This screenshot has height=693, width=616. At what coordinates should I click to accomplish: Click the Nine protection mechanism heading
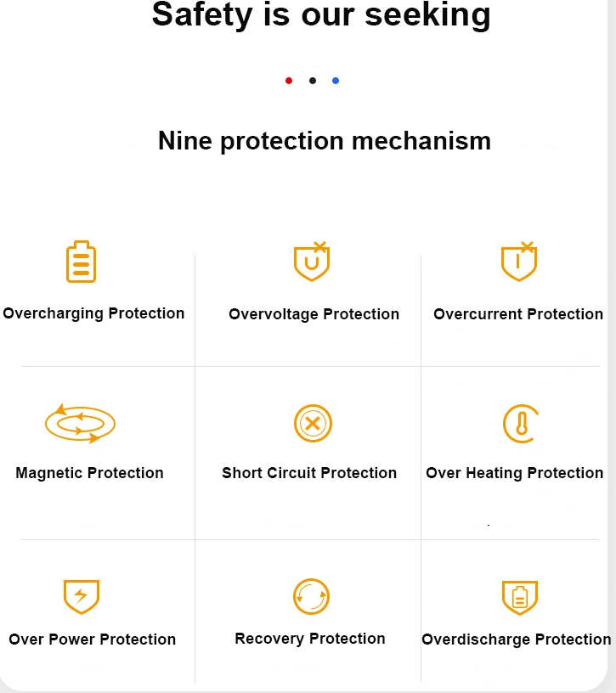[325, 140]
